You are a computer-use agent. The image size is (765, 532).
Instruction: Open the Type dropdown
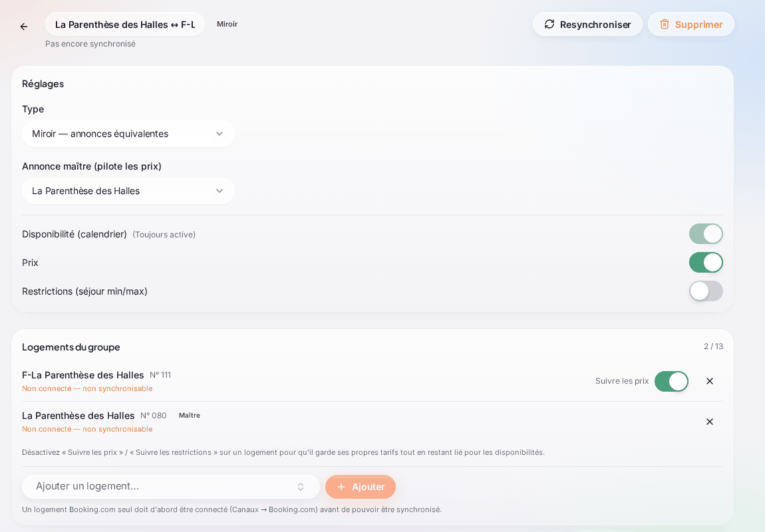click(x=128, y=134)
